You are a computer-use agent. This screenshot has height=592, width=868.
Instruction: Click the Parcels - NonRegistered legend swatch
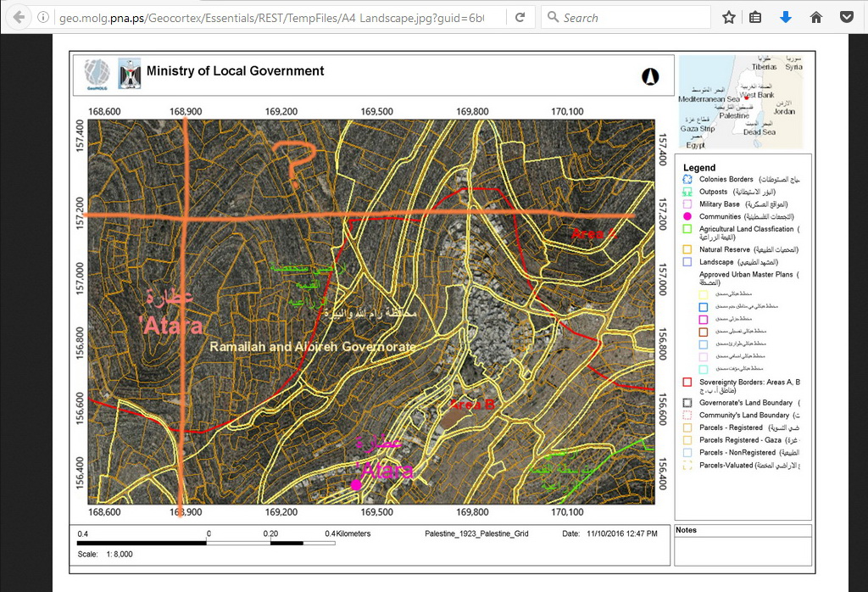coord(687,452)
